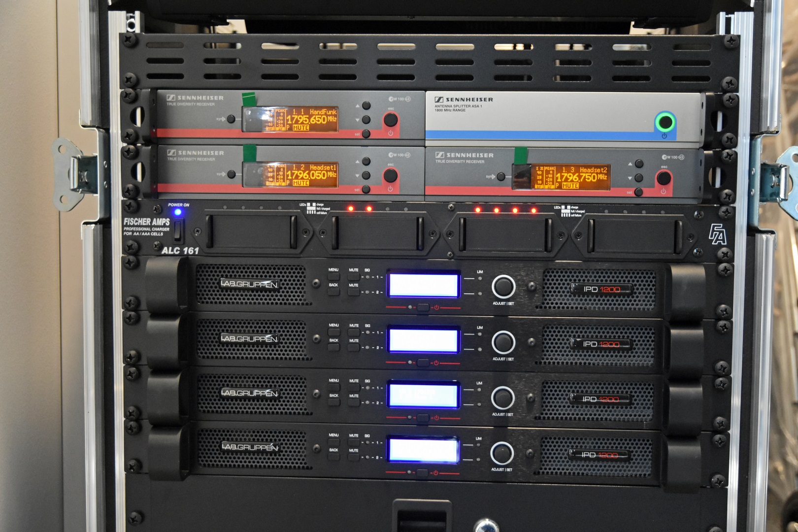Viewport: 798px width, 532px height.
Task: Click the 1796.750 MHz frequency readout
Action: pos(582,177)
